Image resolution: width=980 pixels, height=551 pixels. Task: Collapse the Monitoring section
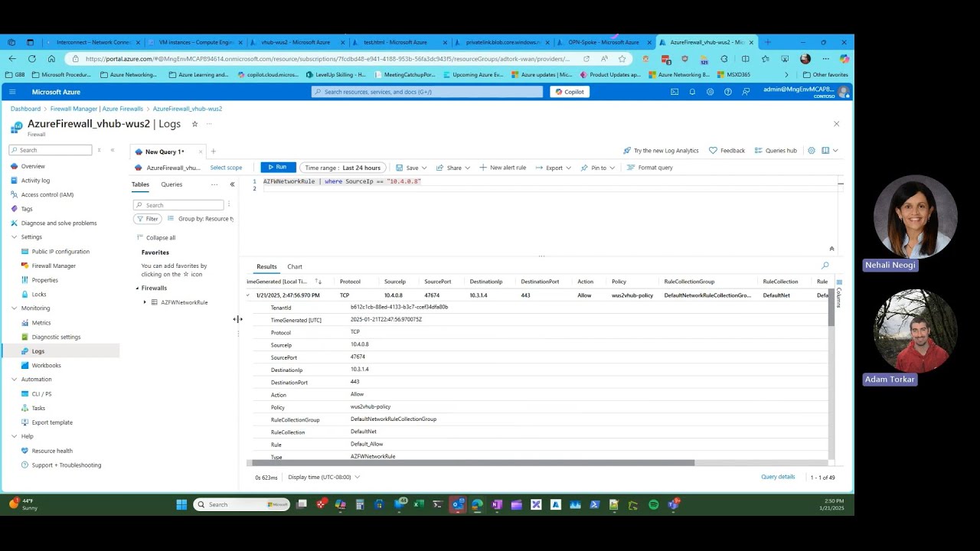14,308
